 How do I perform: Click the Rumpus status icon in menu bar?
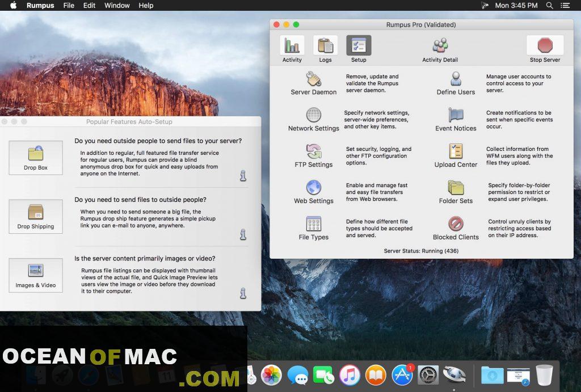[x=485, y=5]
